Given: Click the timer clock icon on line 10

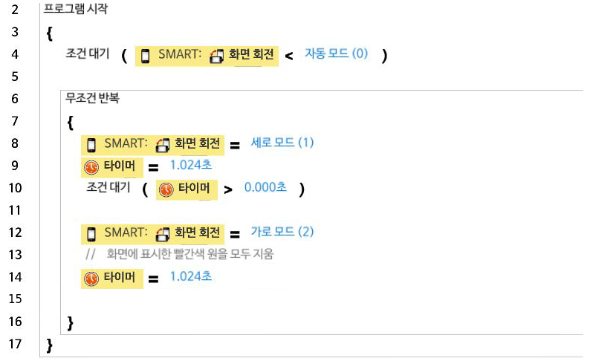Looking at the screenshot, I should 166,189.
